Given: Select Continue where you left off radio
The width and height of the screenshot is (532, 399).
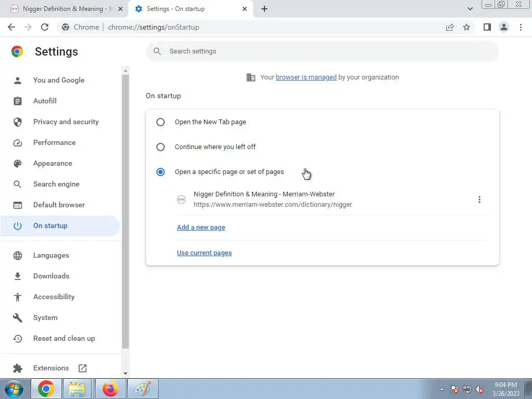Looking at the screenshot, I should 161,147.
